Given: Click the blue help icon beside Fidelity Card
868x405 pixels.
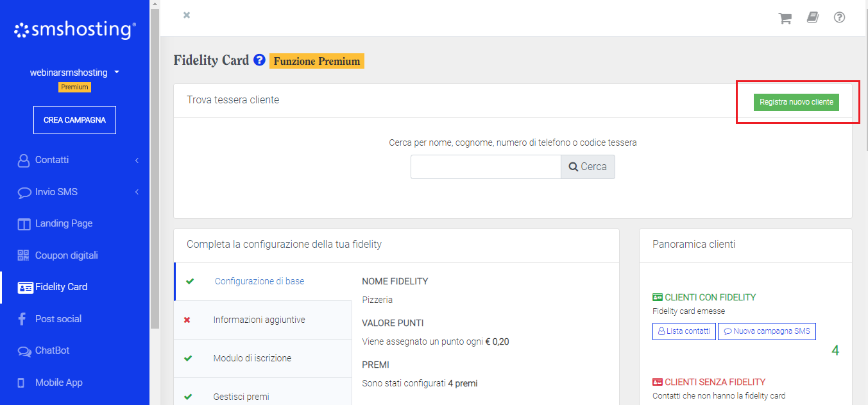Looking at the screenshot, I should click(259, 60).
